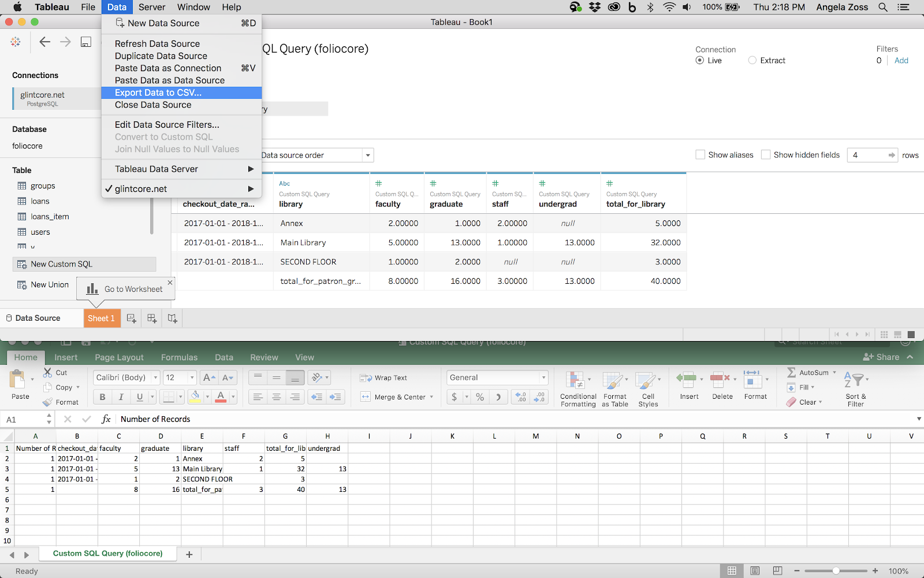The width and height of the screenshot is (924, 578).
Task: Select the loans_item table
Action: (50, 217)
